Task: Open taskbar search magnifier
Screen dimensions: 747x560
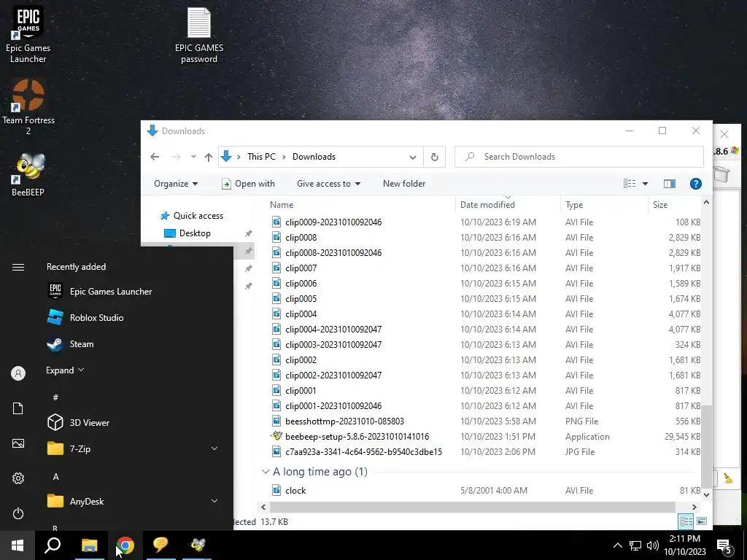Action: click(x=53, y=545)
